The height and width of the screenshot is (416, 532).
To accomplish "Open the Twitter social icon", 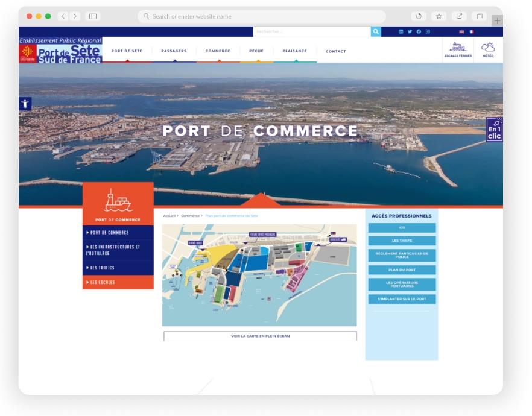I will [x=410, y=31].
